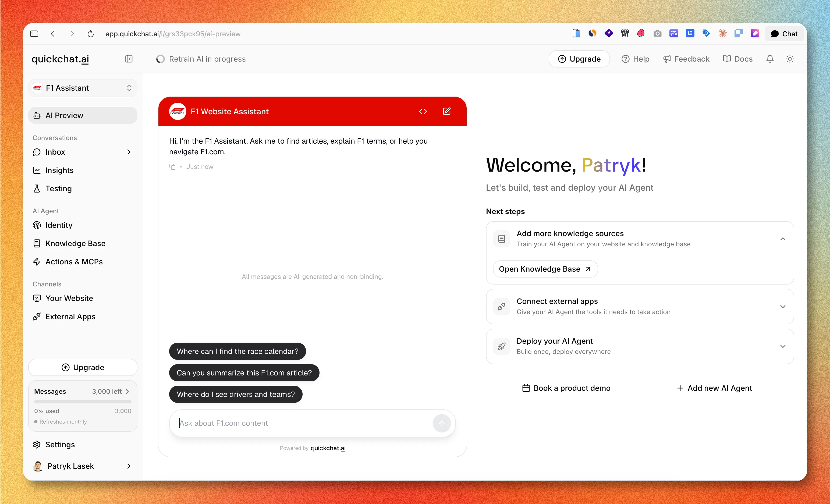Open Actions & MCPs
Image resolution: width=830 pixels, height=504 pixels.
click(x=83, y=262)
